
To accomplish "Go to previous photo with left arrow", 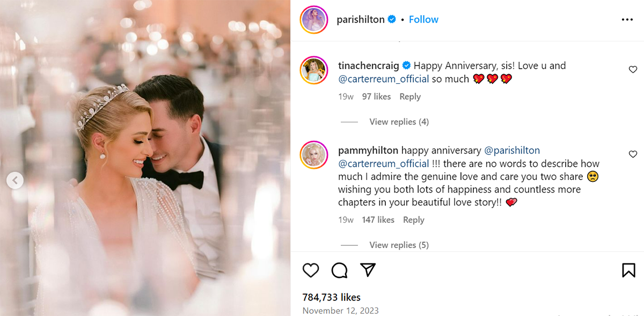I will click(x=15, y=181).
